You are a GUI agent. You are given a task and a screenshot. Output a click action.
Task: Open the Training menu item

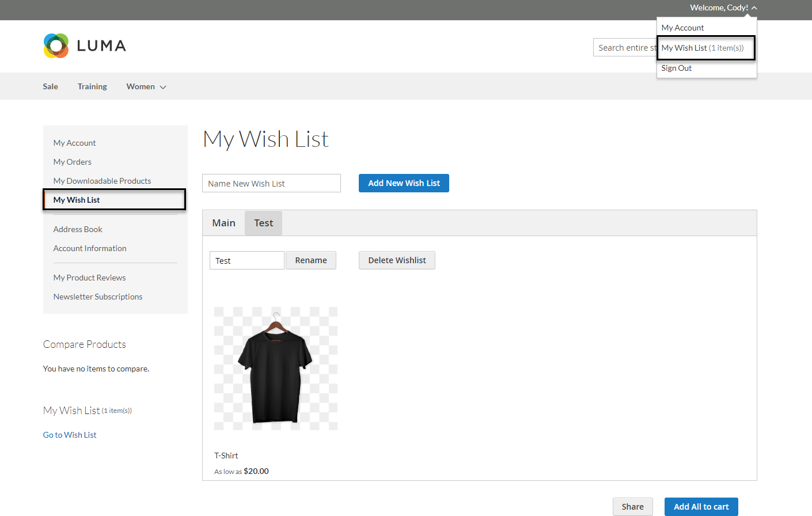click(x=92, y=86)
